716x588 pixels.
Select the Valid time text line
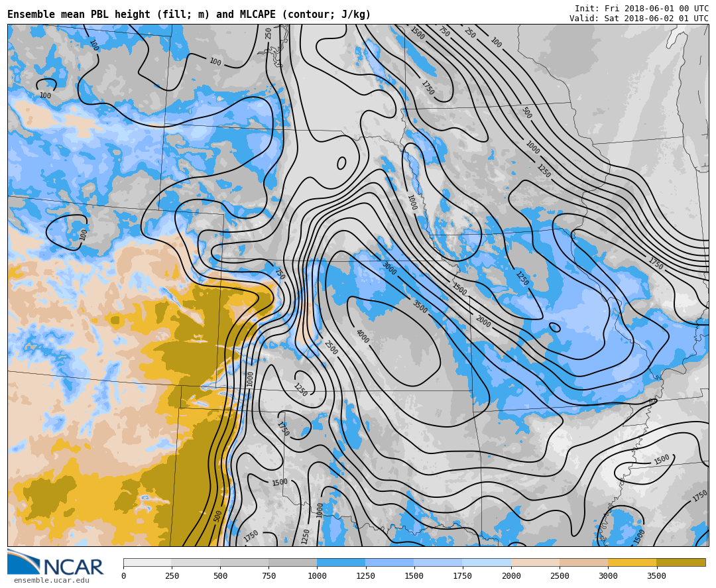click(638, 19)
